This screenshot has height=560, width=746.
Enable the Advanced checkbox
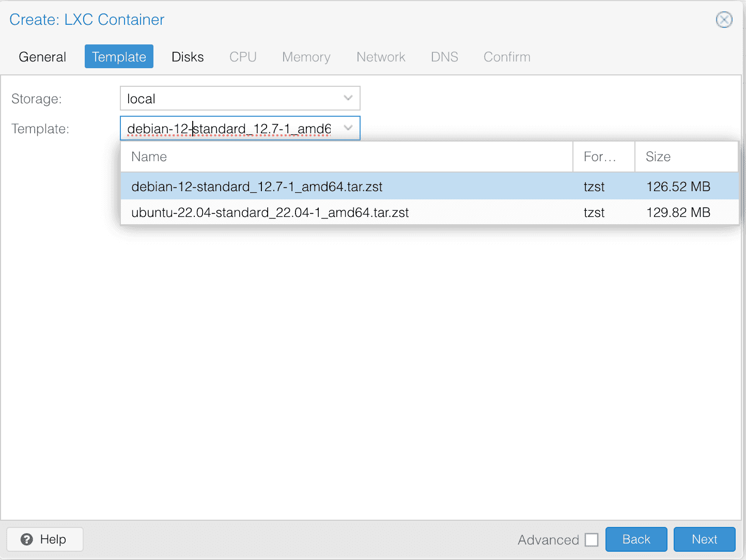click(592, 540)
